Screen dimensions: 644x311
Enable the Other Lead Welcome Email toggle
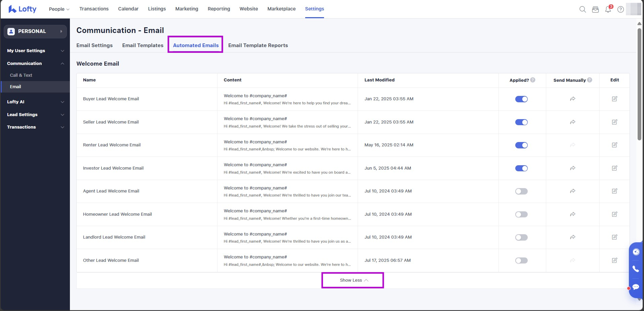point(521,261)
